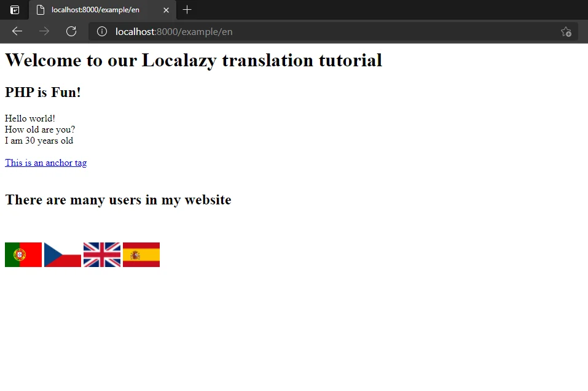588x391 pixels.
Task: Click the Back navigation arrow
Action: [17, 31]
